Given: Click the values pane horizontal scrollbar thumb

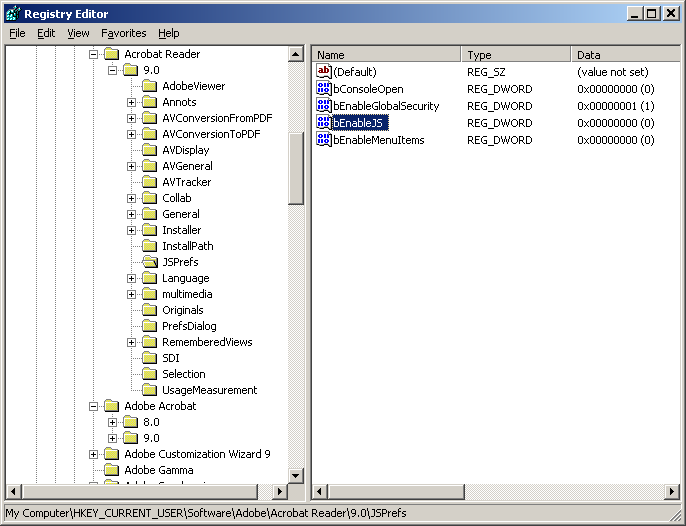Looking at the screenshot, I should (396, 491).
